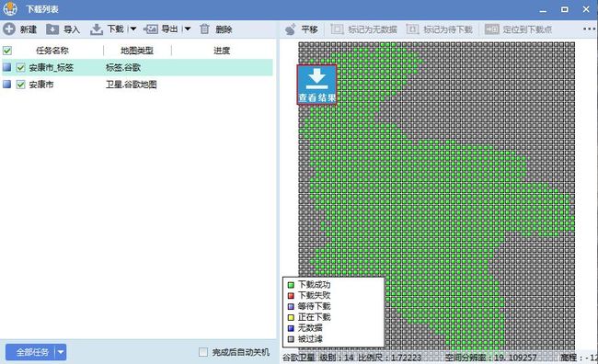Click the 删除 trash icon

[205, 29]
